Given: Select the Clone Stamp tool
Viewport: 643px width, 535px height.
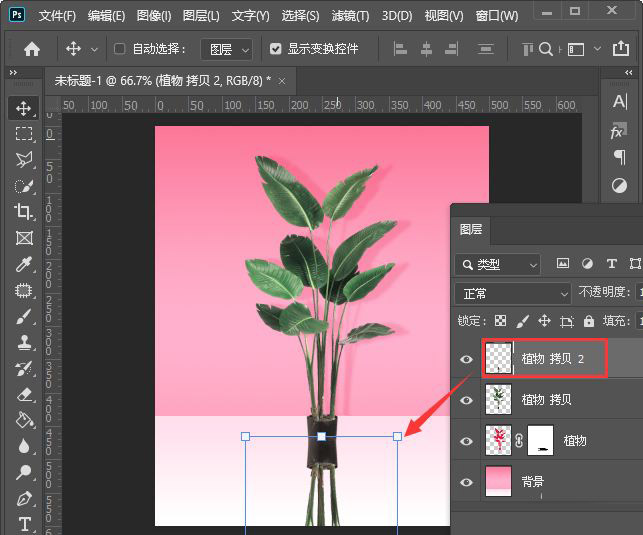Looking at the screenshot, I should pyautogui.click(x=24, y=342).
